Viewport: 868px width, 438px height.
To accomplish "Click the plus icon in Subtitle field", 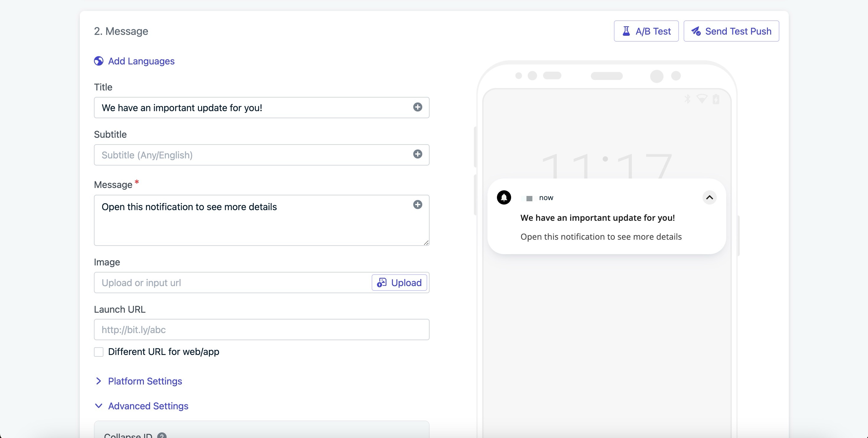I will [417, 154].
